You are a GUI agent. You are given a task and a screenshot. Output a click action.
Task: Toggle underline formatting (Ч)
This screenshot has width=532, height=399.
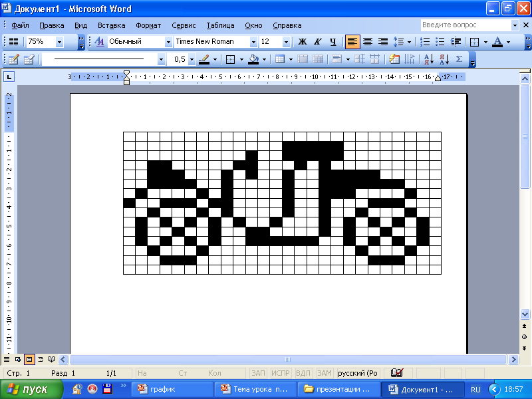coord(333,42)
